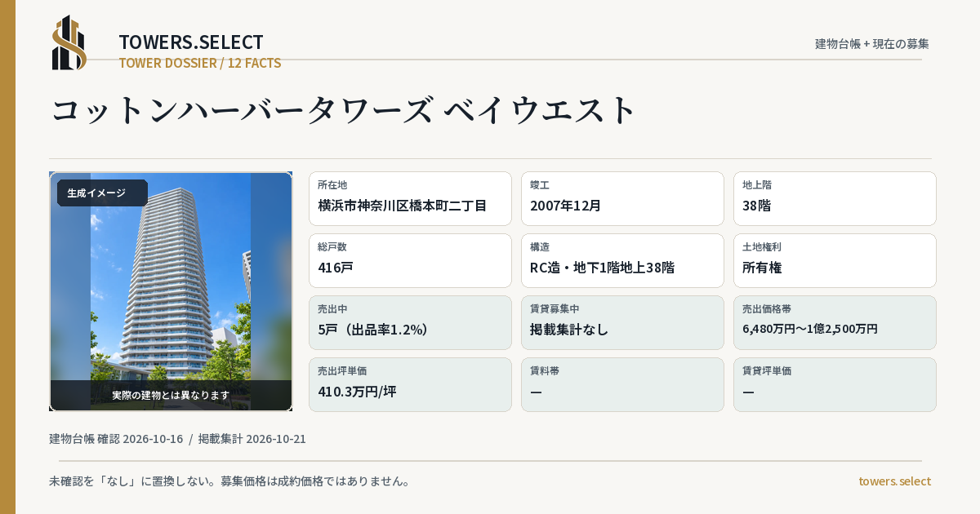
Task: Click the TOWERS.SELECT brand title
Action: click(x=191, y=42)
